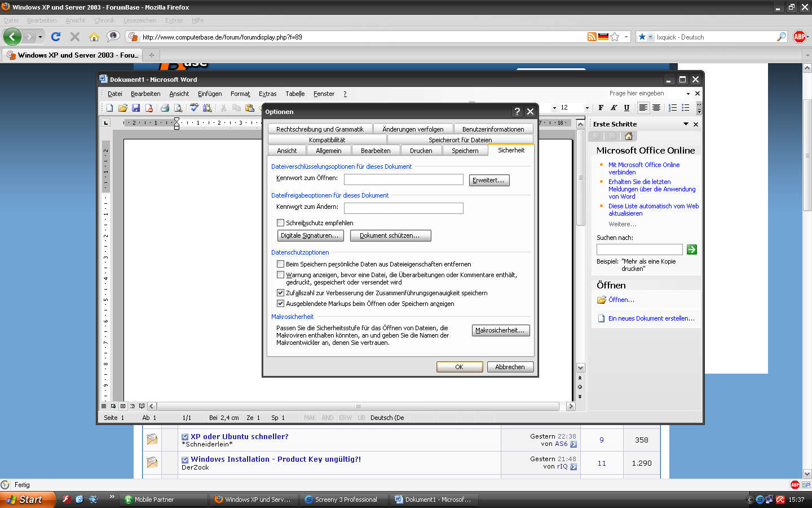Viewport: 812px width, 508px height.
Task: Open Extras menu in Word
Action: click(x=267, y=94)
